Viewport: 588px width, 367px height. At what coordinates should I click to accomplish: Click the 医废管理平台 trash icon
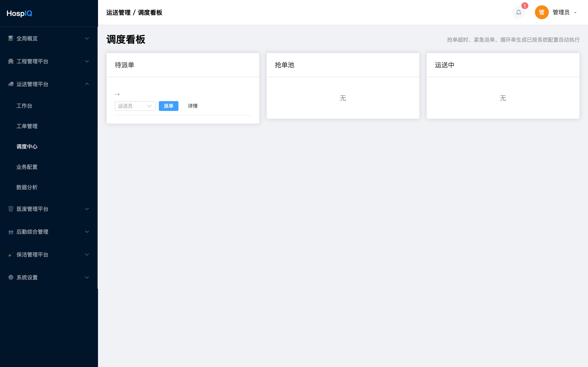[x=11, y=209]
